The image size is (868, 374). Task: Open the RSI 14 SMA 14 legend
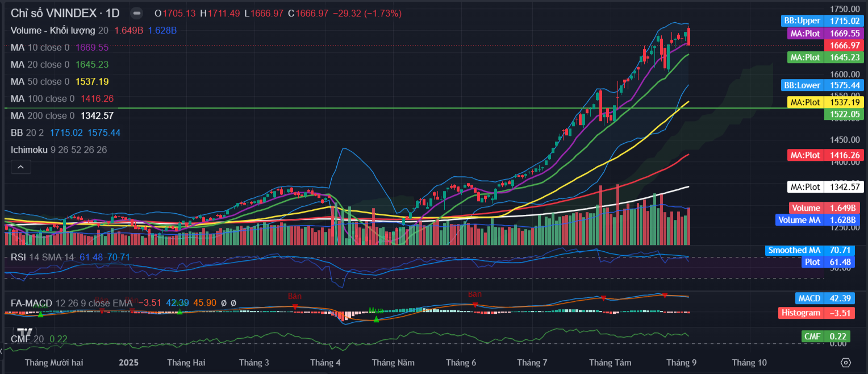[42, 257]
